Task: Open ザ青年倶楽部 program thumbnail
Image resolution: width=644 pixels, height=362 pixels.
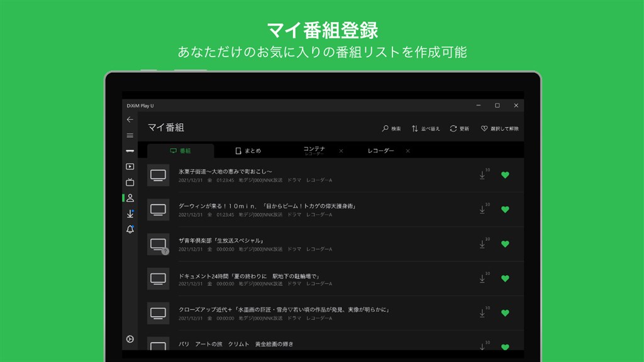Action: [x=158, y=244]
